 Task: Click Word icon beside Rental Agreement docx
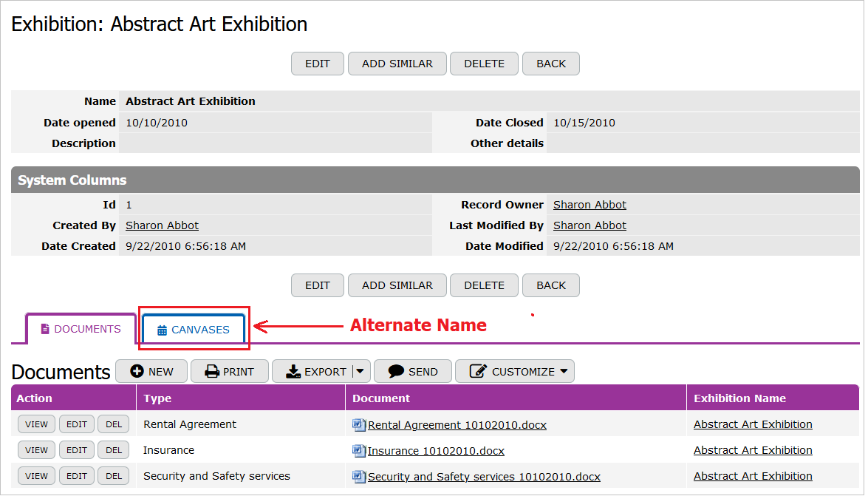[359, 424]
